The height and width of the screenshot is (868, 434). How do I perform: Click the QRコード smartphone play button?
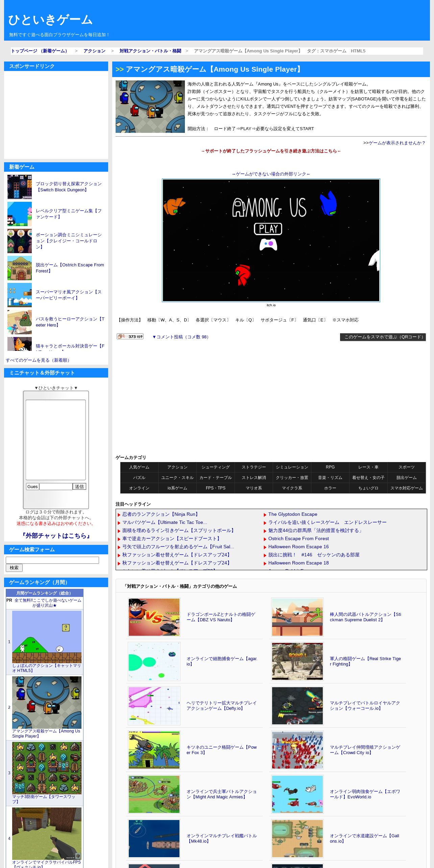(x=383, y=337)
